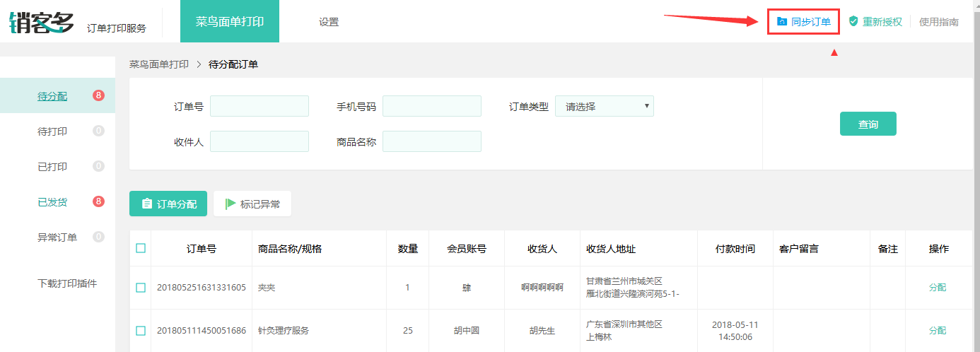Image resolution: width=980 pixels, height=352 pixels.
Task: Toggle the select-all checkbox in table header
Action: pyautogui.click(x=141, y=248)
